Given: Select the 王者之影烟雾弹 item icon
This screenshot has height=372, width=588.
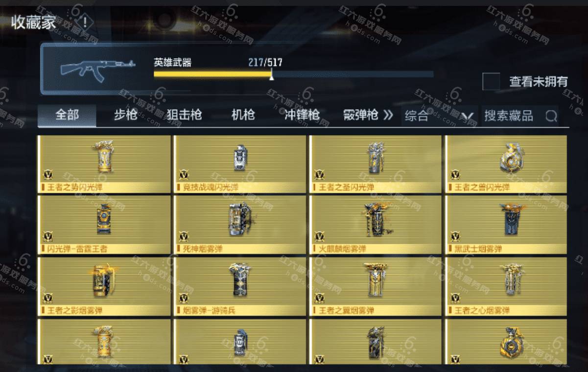Looking at the screenshot, I should (x=103, y=280).
